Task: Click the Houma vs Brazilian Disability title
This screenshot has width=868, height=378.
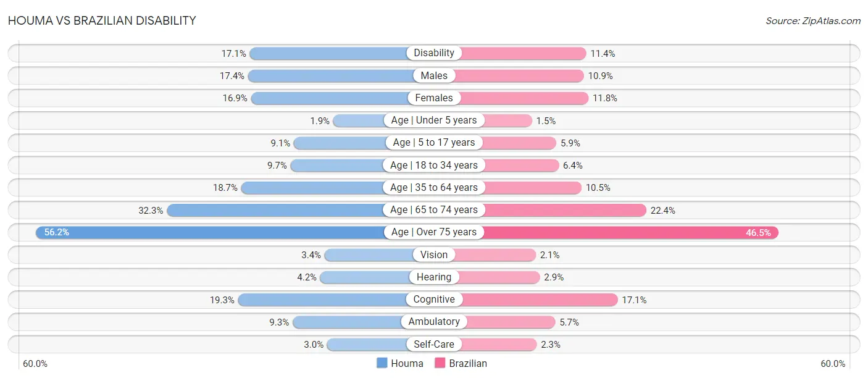Action: click(102, 20)
